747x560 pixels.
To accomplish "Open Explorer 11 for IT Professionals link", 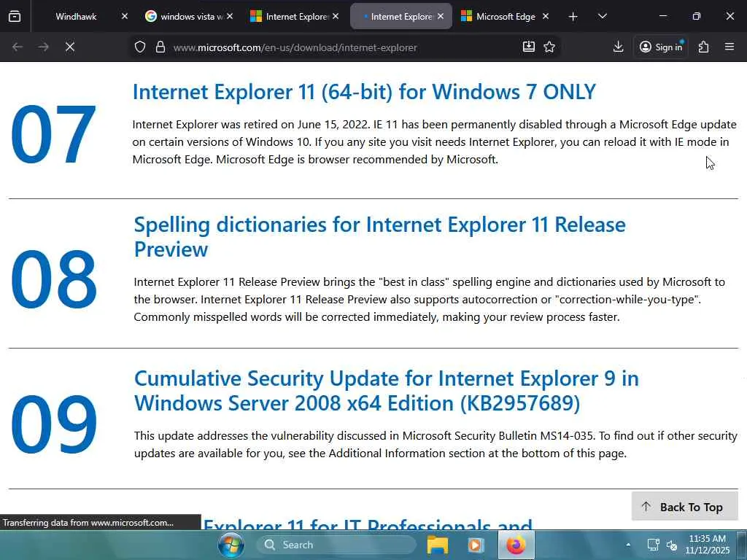I will click(368, 524).
